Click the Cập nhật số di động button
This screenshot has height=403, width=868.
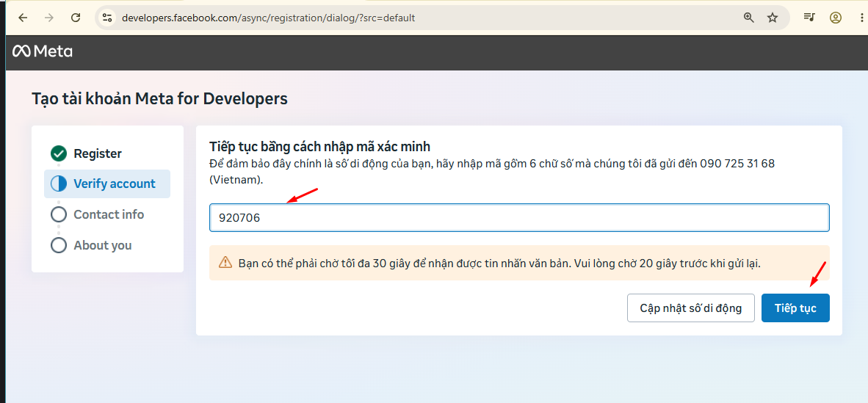pyautogui.click(x=691, y=308)
